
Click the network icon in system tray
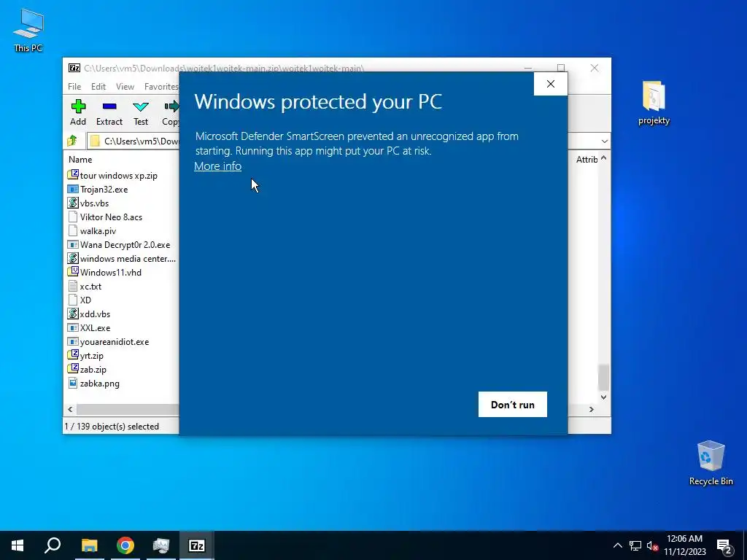[635, 545]
